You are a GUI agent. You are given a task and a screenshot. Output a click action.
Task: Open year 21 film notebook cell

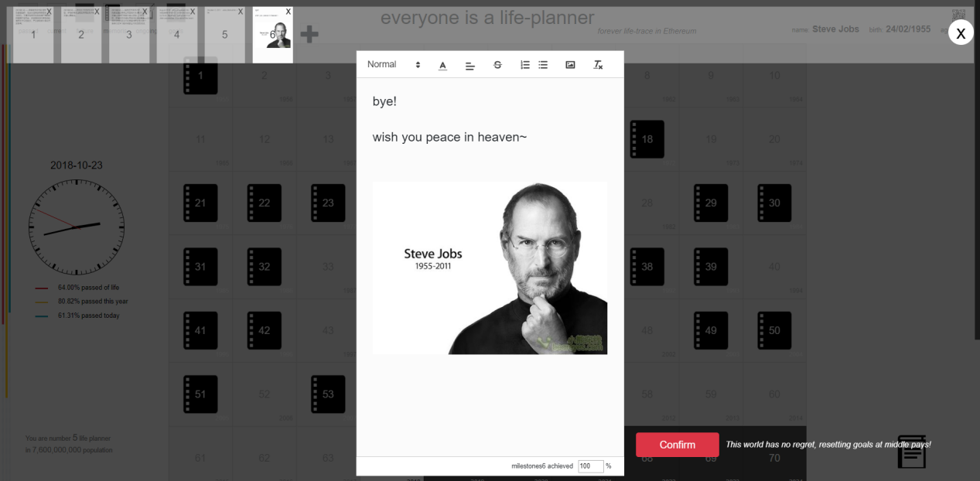pyautogui.click(x=200, y=203)
